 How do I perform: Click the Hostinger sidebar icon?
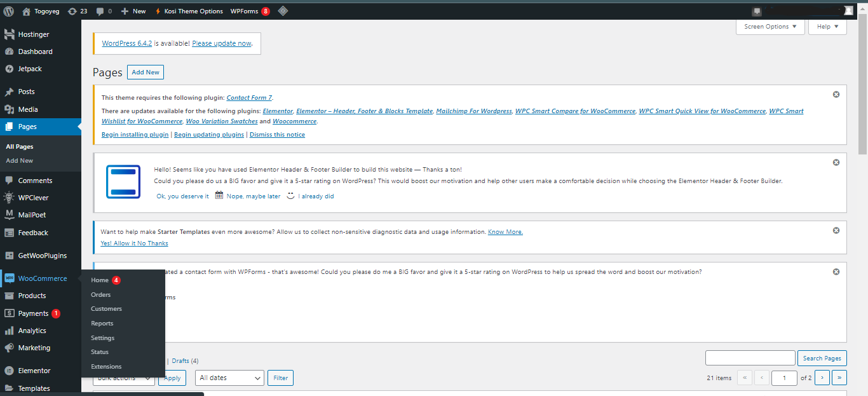click(10, 34)
